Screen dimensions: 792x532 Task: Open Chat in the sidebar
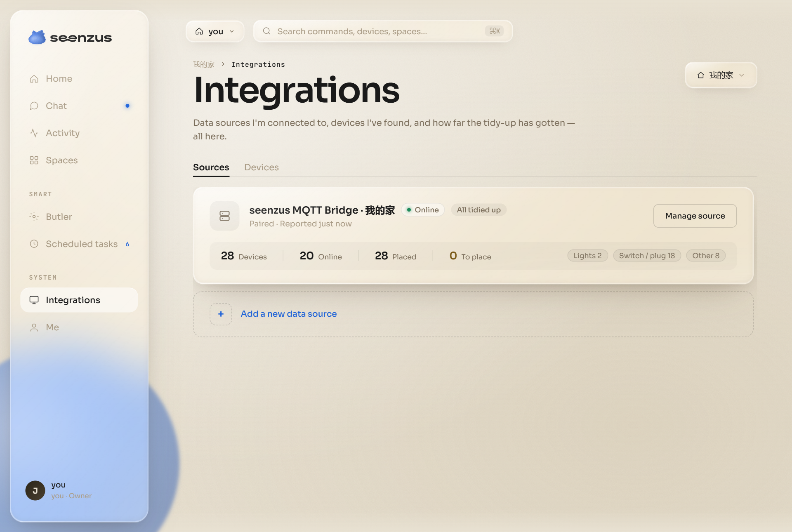[79, 106]
